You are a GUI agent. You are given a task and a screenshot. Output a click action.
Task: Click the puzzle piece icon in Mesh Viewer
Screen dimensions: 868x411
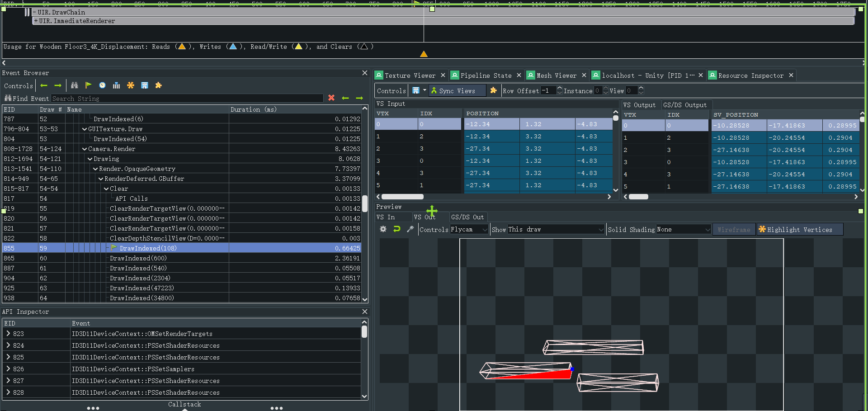click(493, 90)
